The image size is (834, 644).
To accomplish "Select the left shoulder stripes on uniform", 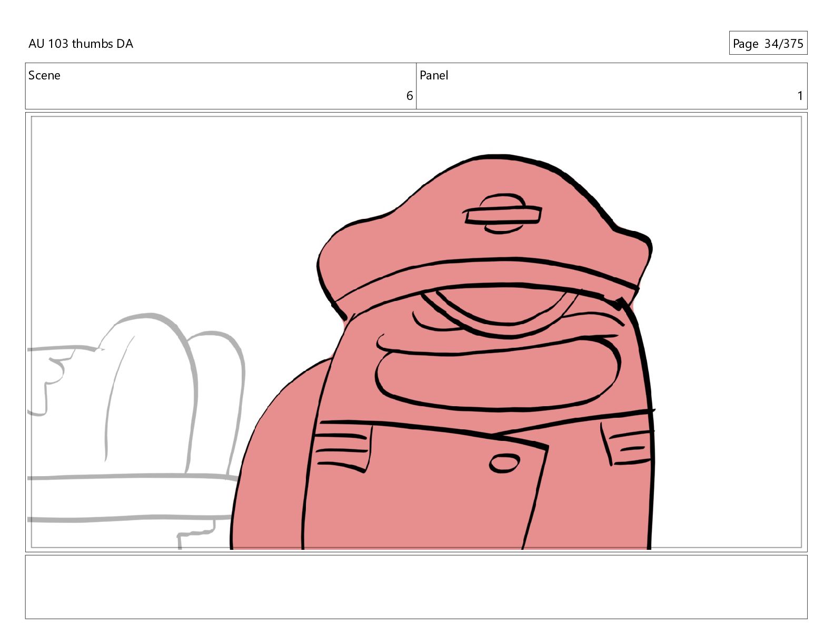I will 341,451.
